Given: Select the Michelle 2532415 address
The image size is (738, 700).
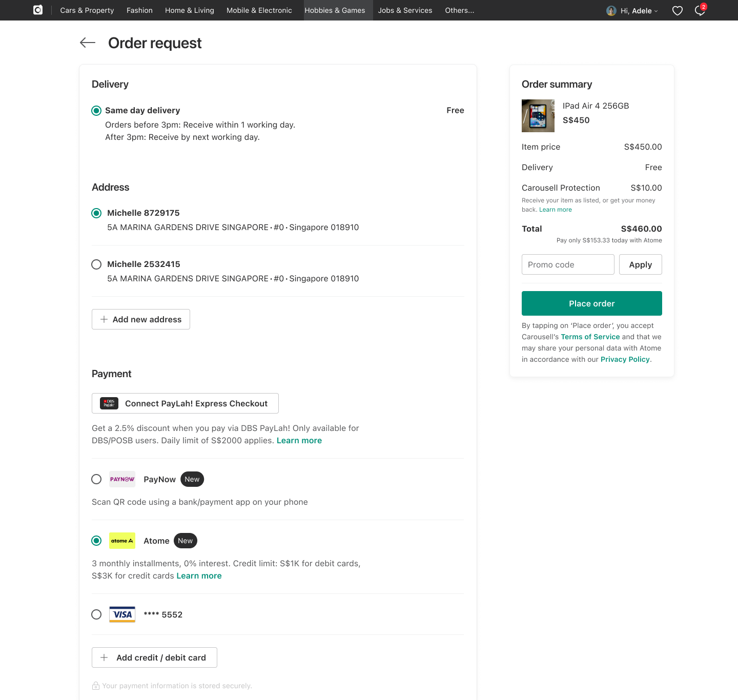Looking at the screenshot, I should tap(96, 264).
